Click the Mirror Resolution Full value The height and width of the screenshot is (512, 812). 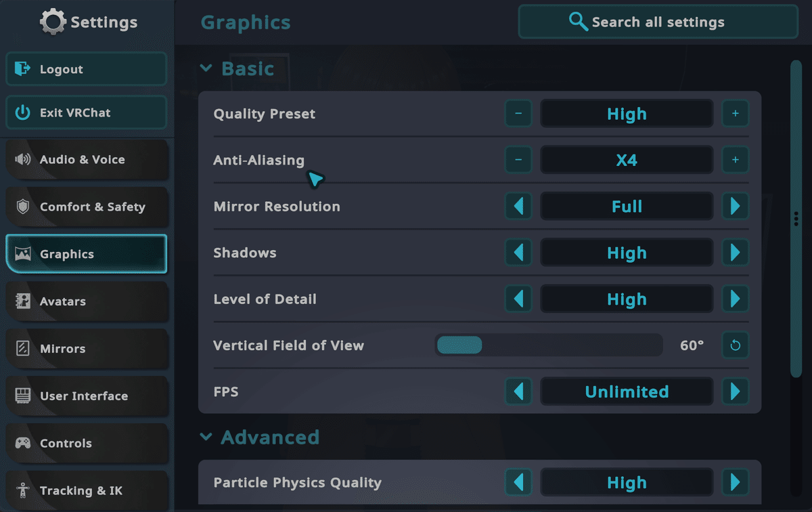[627, 207]
